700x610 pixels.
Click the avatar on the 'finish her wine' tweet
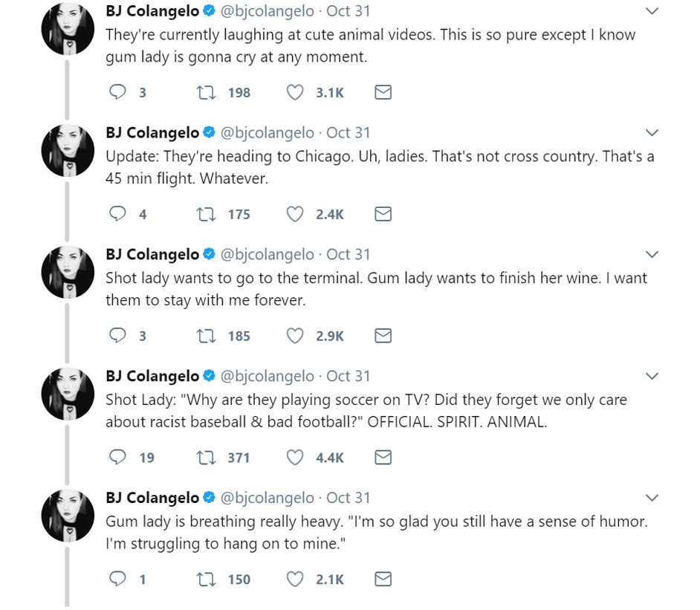point(68,272)
